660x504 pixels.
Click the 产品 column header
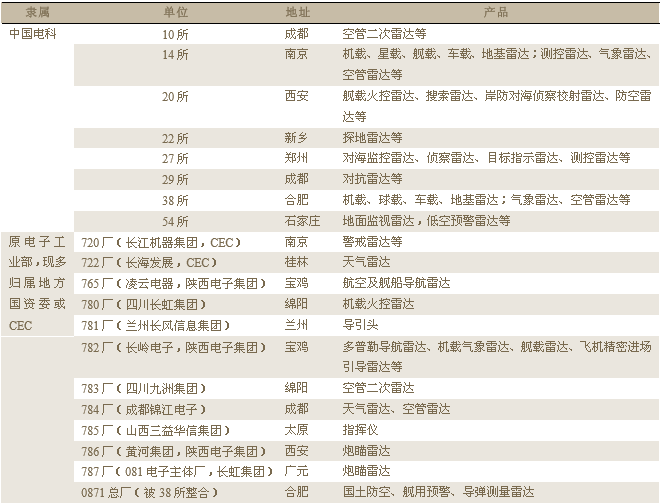495,13
